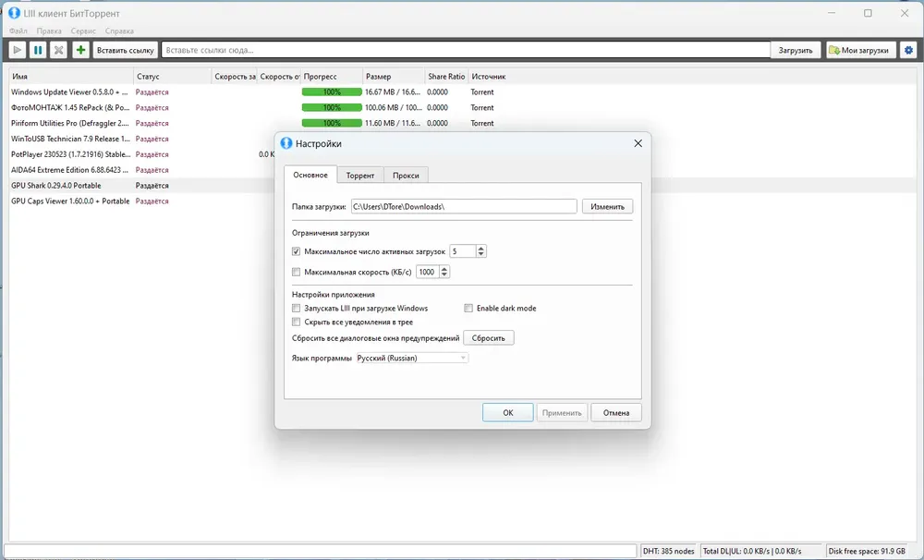This screenshot has height=560, width=924.
Task: Sort by the Источник column header
Action: [x=489, y=76]
